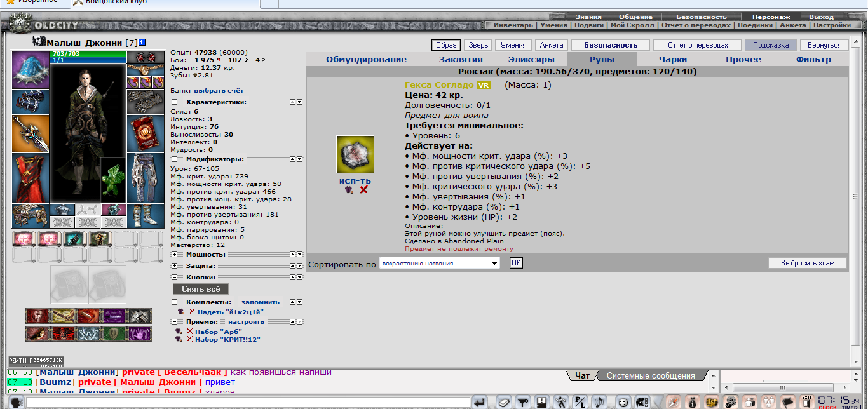Click the main page vertical scrollbar

click(855, 197)
